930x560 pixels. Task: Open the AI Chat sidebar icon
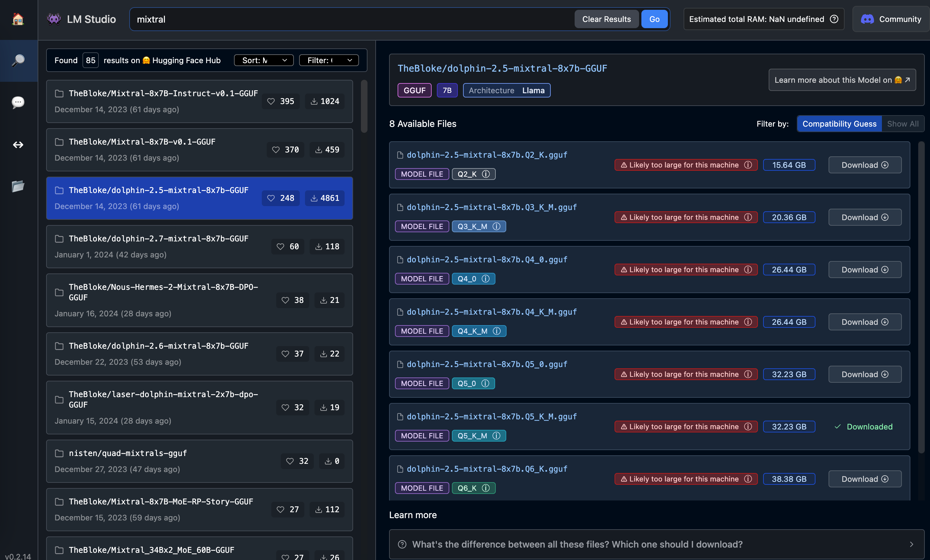pos(18,102)
